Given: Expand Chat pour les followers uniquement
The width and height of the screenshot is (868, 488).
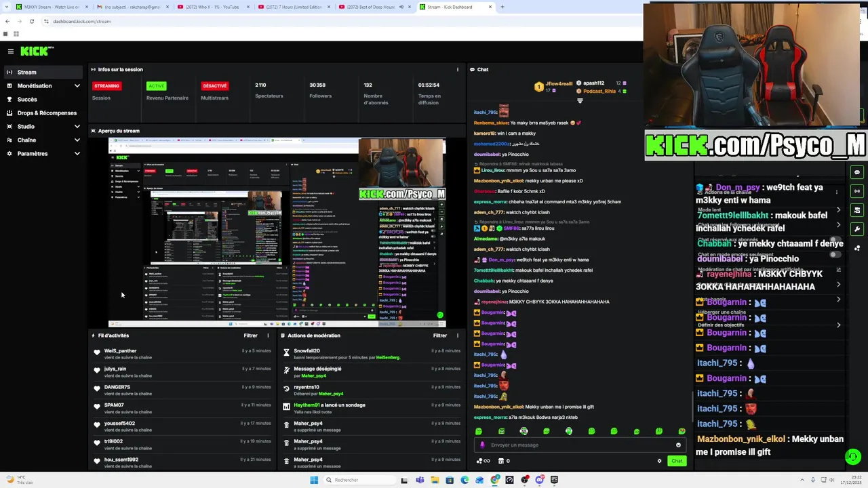Looking at the screenshot, I should coord(838,224).
